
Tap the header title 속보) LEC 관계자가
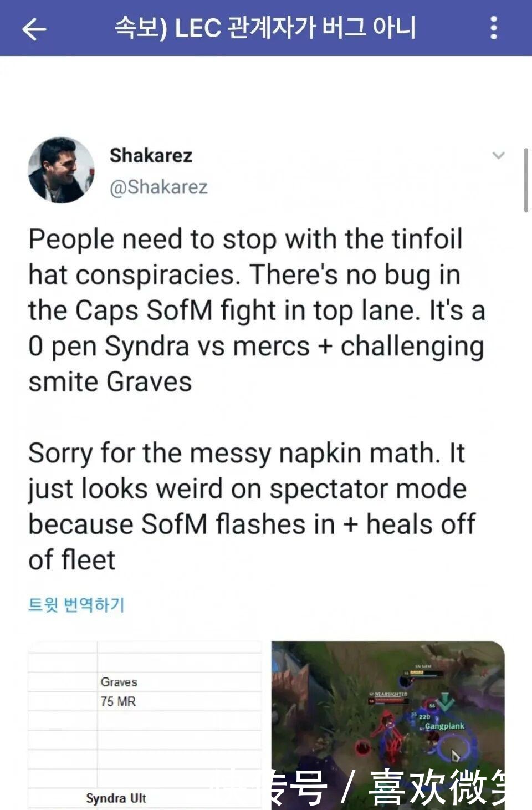(x=265, y=28)
